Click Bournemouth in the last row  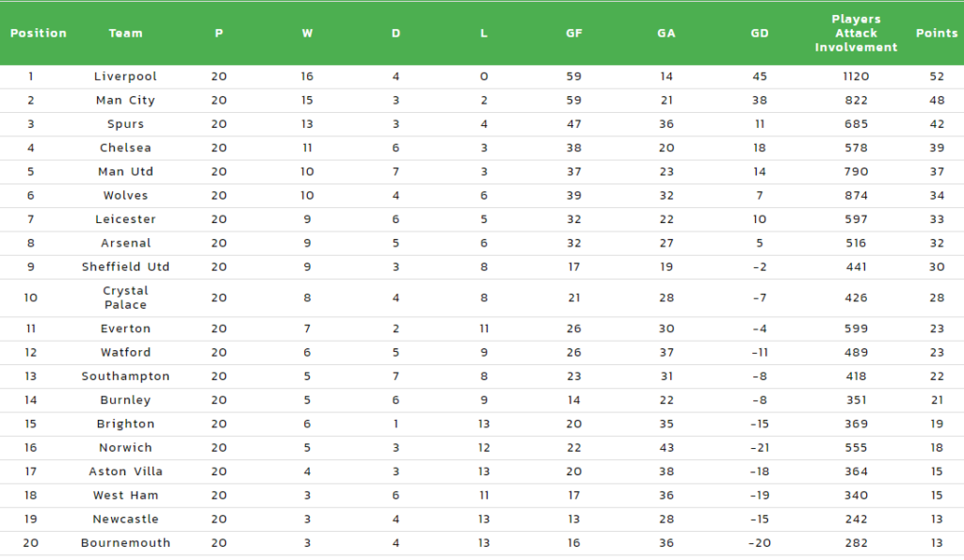125,543
